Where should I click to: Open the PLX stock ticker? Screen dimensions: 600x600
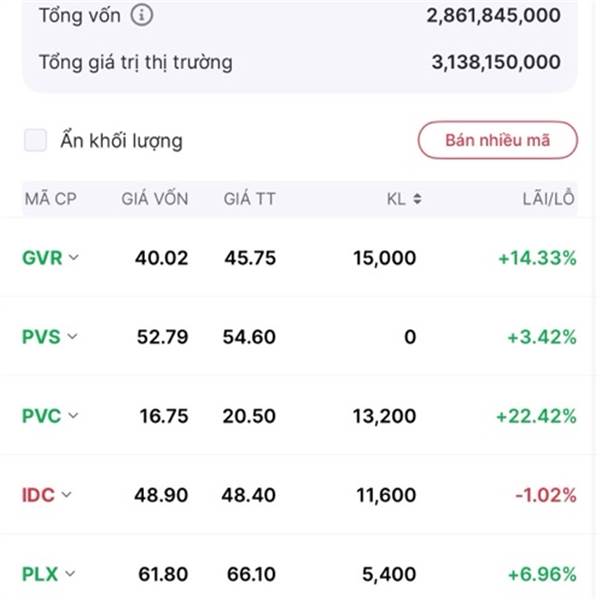[40, 574]
